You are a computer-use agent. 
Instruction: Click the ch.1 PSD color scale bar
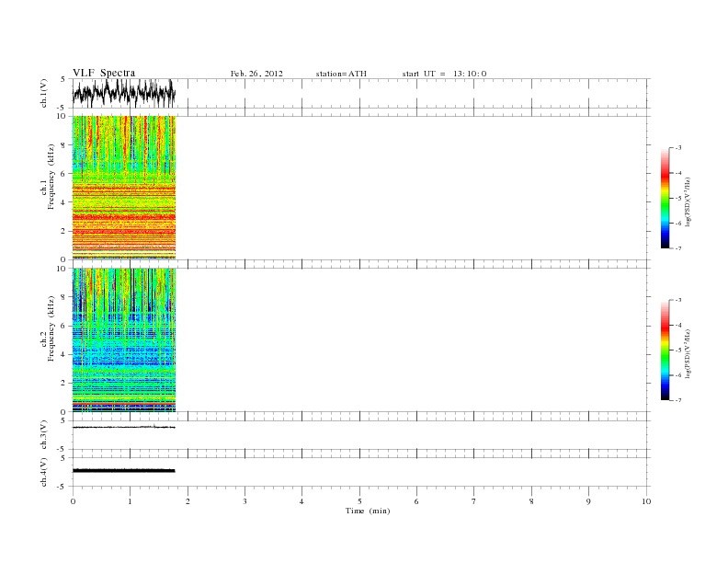coord(665,198)
